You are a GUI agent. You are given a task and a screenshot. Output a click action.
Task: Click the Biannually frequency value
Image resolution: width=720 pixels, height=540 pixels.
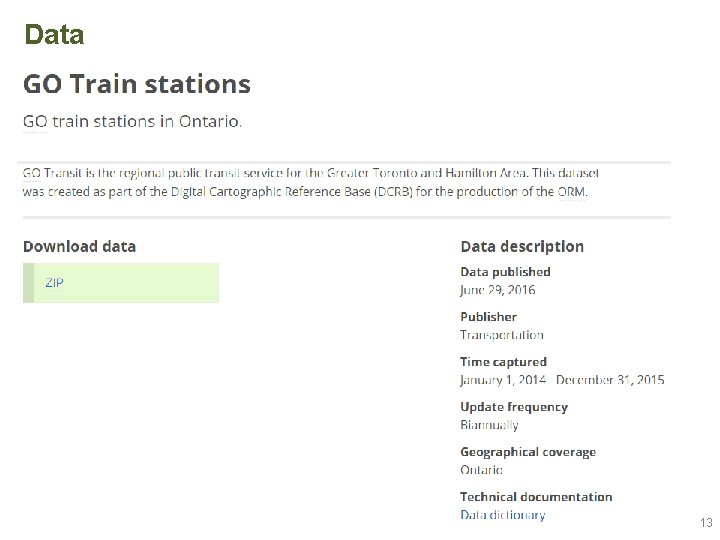point(489,425)
